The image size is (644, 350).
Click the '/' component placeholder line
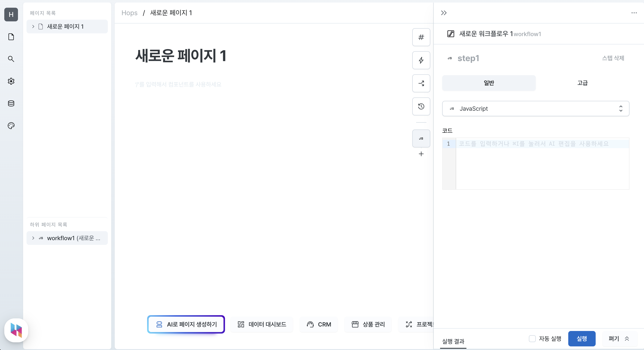(x=178, y=84)
